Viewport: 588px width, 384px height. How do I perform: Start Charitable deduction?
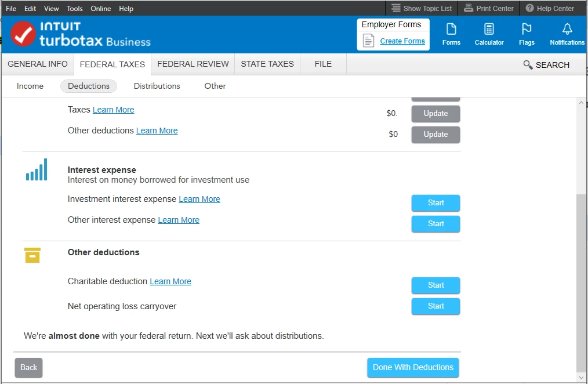click(435, 285)
